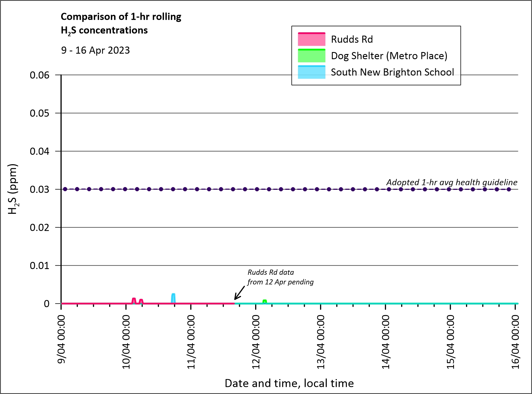Click the 16/04 00:00 x-axis tick label
The height and width of the screenshot is (394, 532).
pyautogui.click(x=515, y=342)
